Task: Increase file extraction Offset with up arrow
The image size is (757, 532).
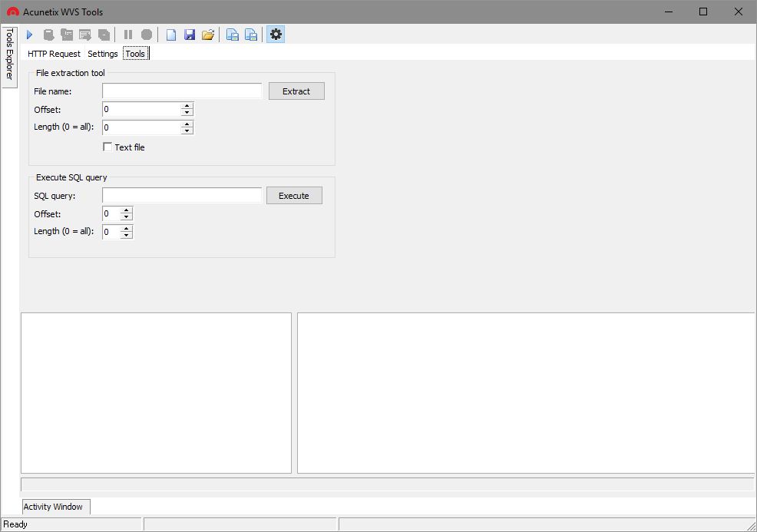Action: [187, 106]
